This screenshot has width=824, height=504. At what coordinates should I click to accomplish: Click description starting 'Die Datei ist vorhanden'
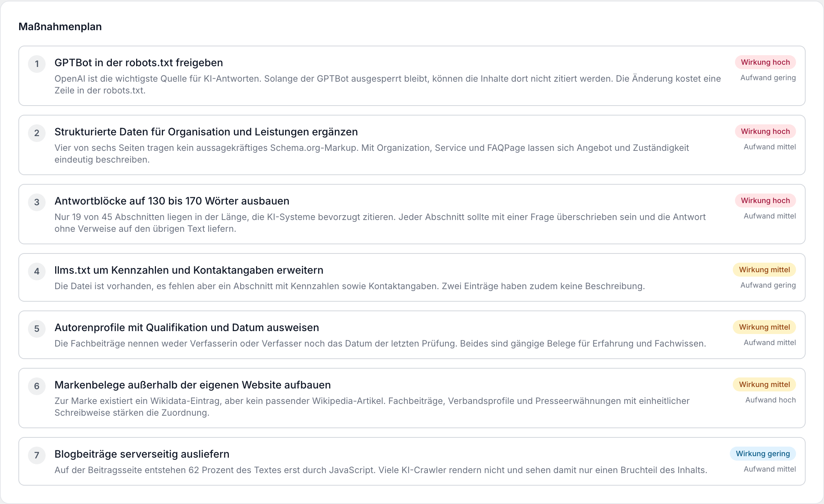(x=350, y=286)
